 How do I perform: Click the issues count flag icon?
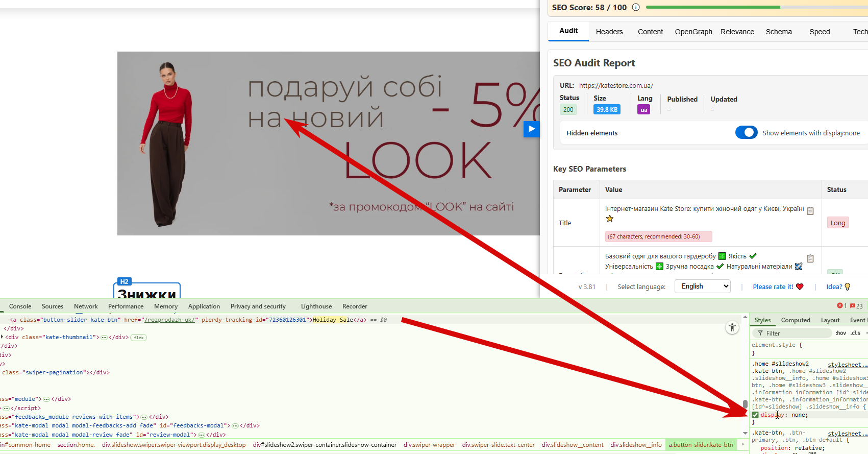(x=853, y=306)
